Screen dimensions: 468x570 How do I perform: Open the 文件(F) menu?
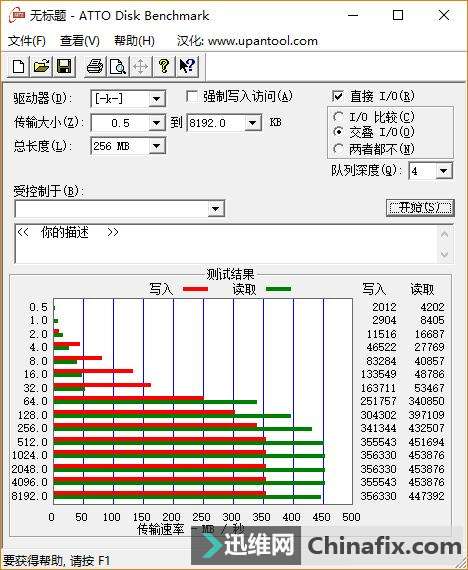click(x=27, y=40)
